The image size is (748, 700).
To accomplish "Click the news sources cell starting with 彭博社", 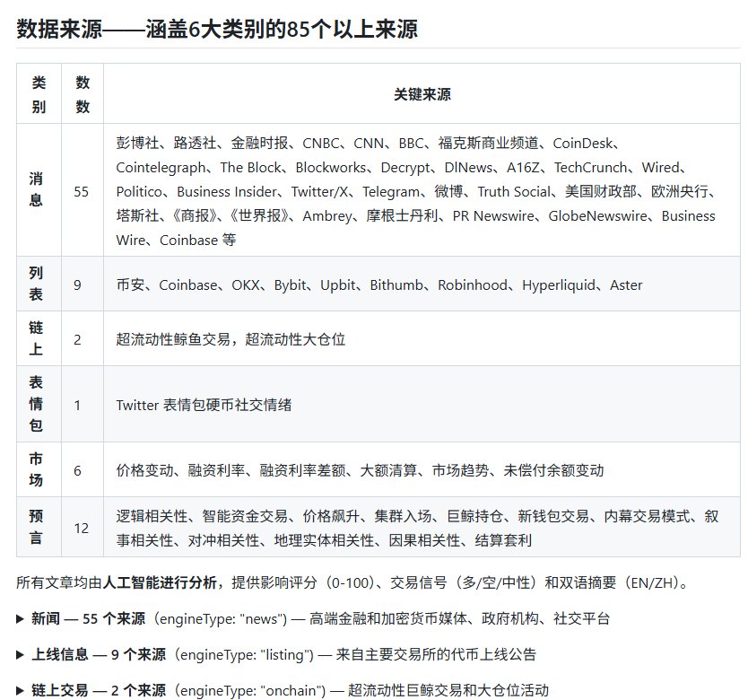I will [422, 190].
